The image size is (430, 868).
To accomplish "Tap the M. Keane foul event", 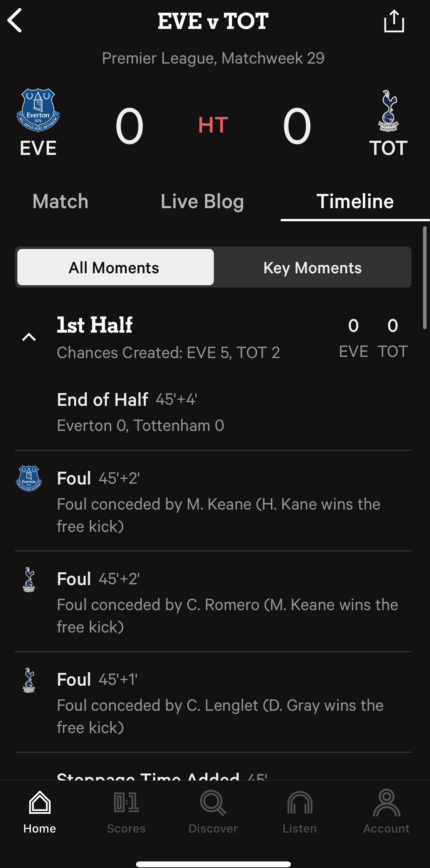I will [x=218, y=503].
